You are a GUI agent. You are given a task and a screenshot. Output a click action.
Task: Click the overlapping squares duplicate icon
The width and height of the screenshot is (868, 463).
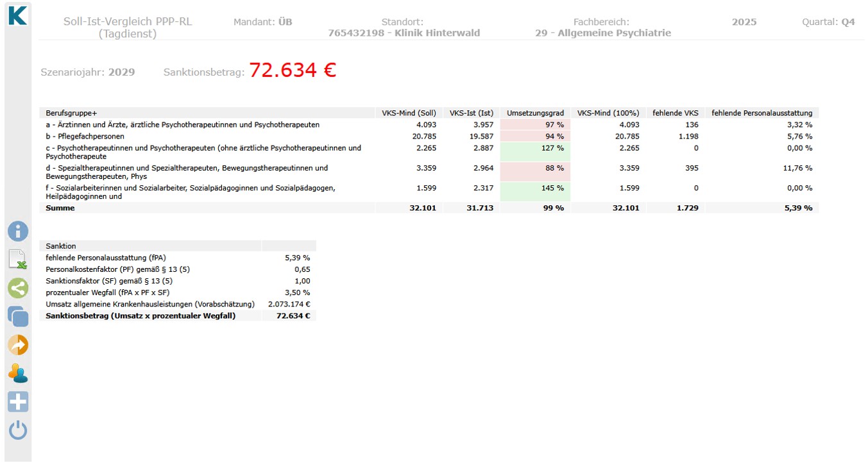[18, 317]
